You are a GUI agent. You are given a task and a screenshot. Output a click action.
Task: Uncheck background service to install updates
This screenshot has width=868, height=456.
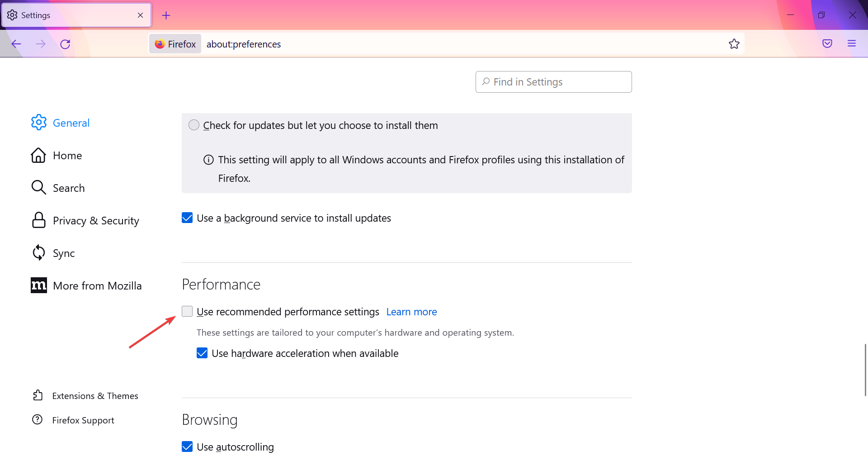(x=187, y=218)
